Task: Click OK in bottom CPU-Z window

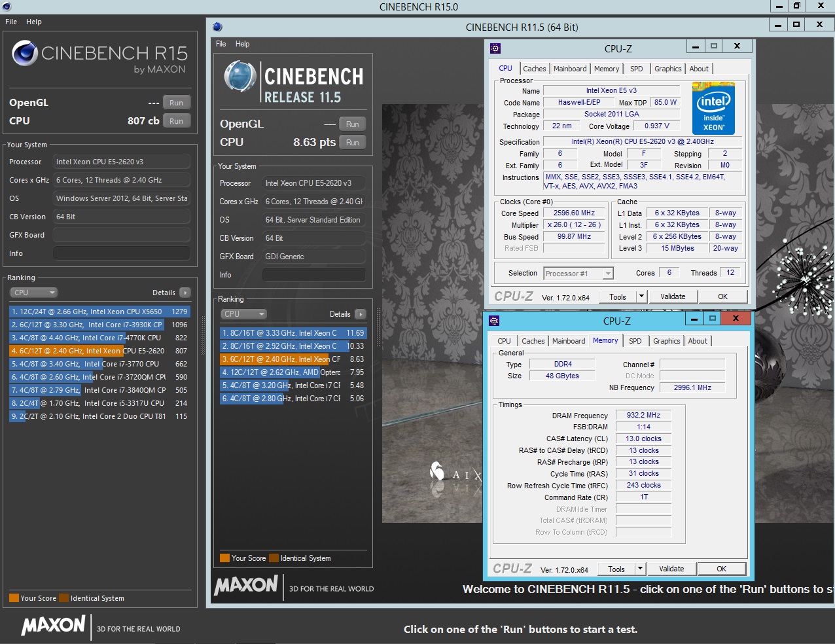Action: [721, 569]
